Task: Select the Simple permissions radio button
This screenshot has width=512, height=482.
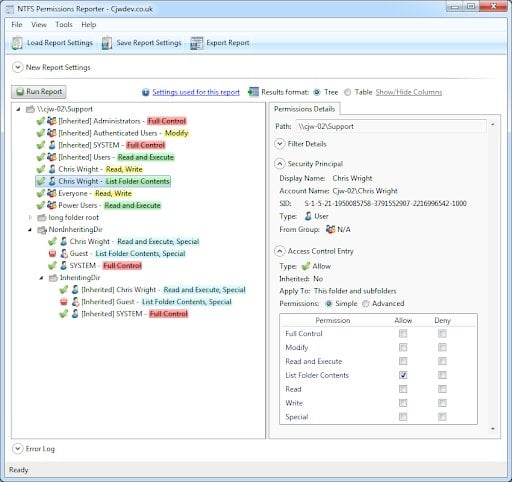Action: click(329, 304)
